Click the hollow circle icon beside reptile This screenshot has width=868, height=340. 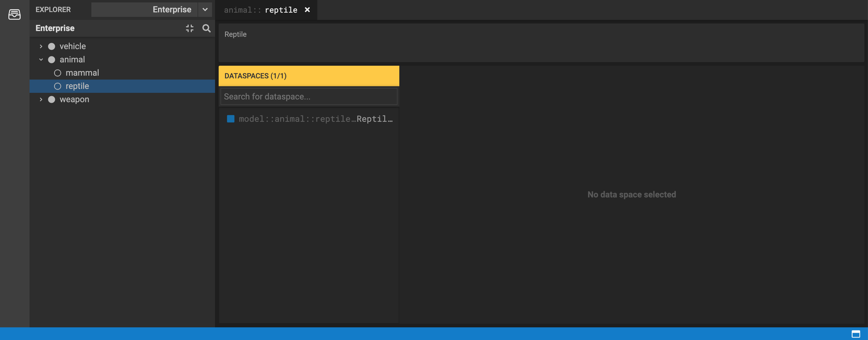click(58, 86)
